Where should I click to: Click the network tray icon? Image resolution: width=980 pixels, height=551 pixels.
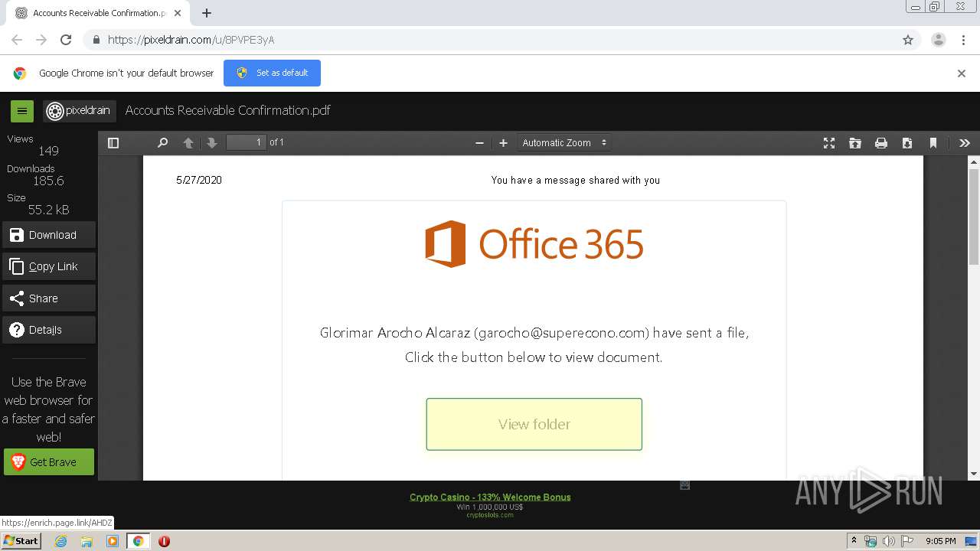pyautogui.click(x=871, y=541)
